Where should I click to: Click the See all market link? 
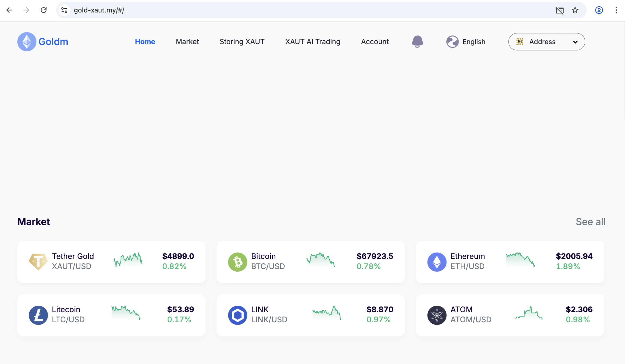pos(591,222)
